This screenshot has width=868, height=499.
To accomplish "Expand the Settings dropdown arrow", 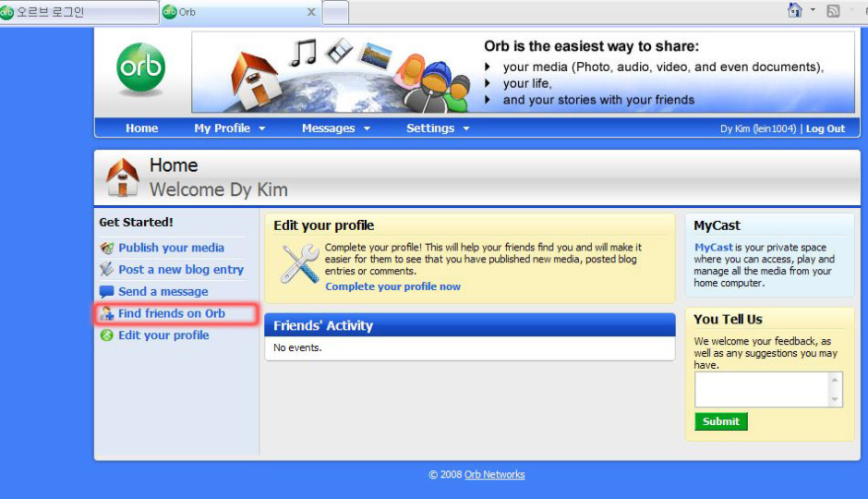I will (x=466, y=128).
